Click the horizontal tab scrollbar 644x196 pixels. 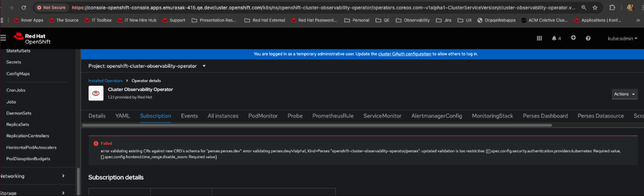click(x=317, y=125)
